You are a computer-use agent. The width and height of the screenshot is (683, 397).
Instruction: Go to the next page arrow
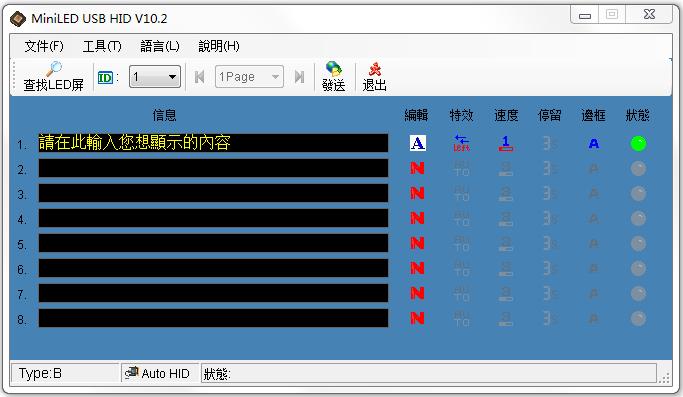pos(299,77)
